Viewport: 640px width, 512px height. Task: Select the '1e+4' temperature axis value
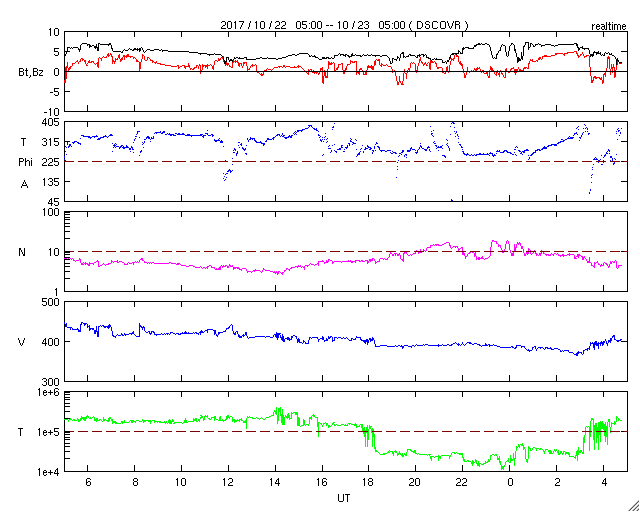(49, 472)
